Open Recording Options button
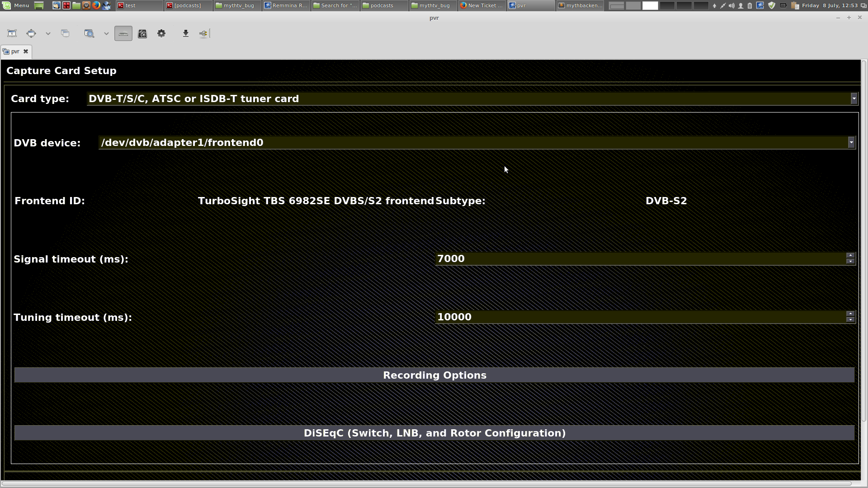Screen dimensions: 868x488 pyautogui.click(x=434, y=375)
